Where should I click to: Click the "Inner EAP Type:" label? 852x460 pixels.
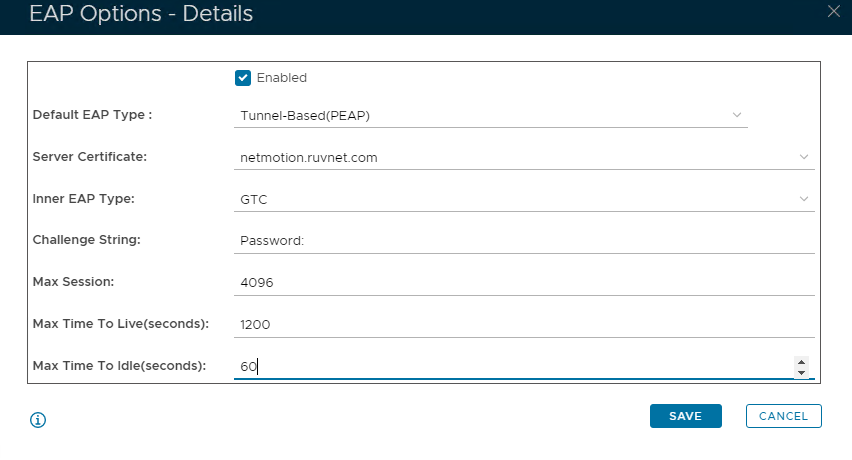click(84, 198)
